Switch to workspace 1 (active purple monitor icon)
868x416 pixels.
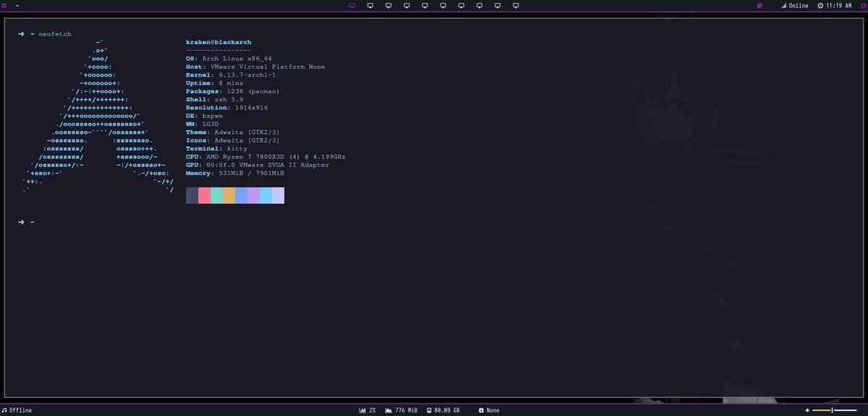click(352, 5)
